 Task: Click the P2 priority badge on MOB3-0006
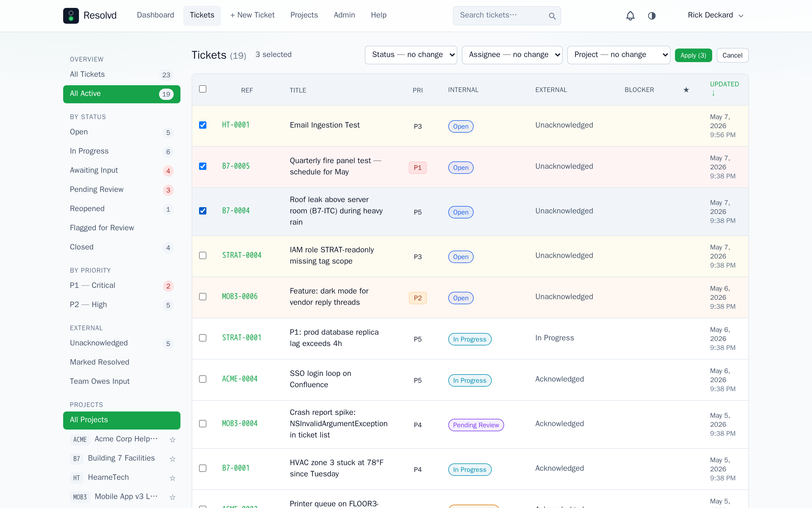[418, 298]
